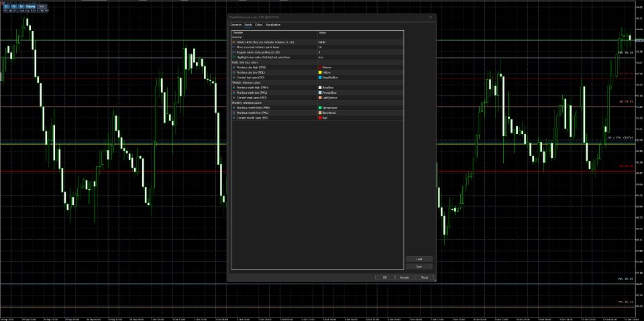The height and width of the screenshot is (321, 644).
Task: Pick the DeepSkyBlue swatch for current day open
Action: point(320,78)
